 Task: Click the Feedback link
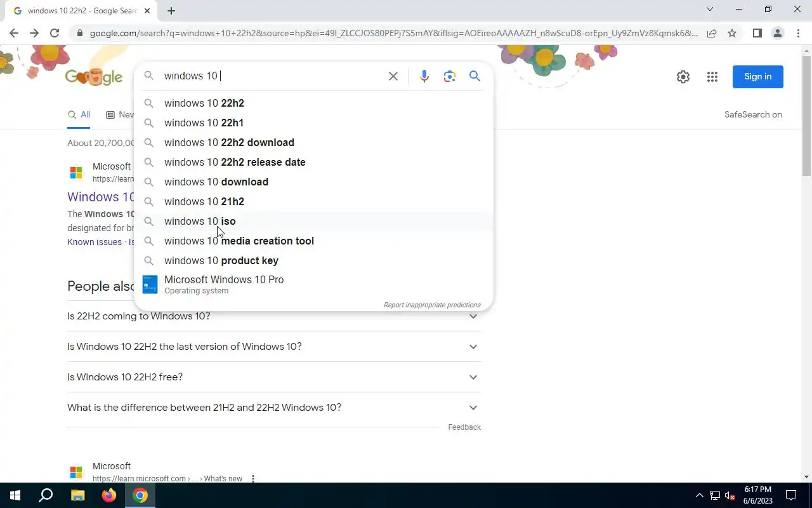coord(464,427)
